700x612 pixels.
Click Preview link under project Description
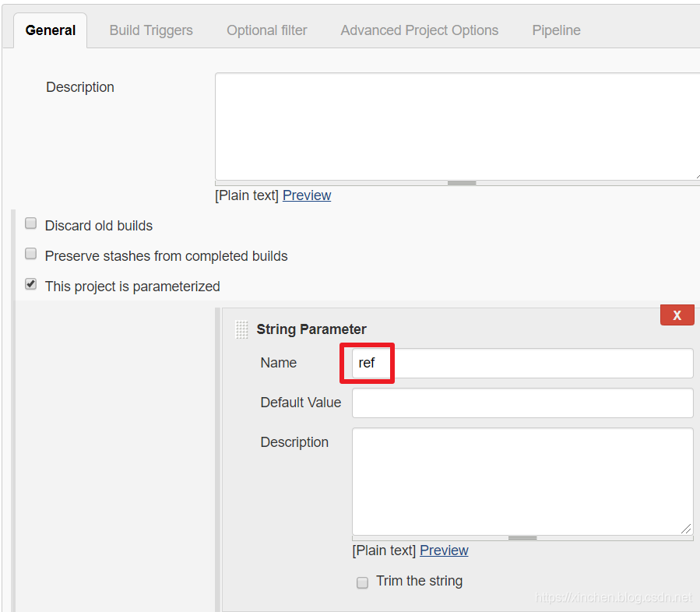(307, 195)
